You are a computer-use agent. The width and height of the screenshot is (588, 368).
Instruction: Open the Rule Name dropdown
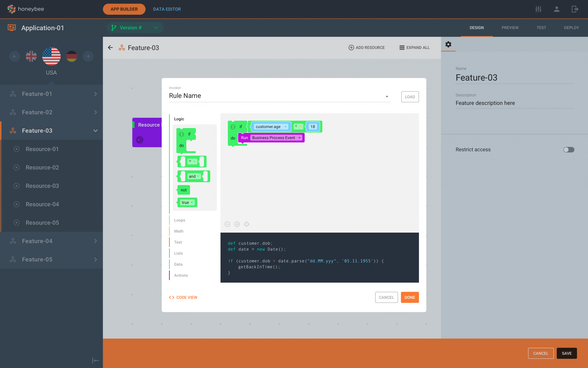pyautogui.click(x=387, y=96)
